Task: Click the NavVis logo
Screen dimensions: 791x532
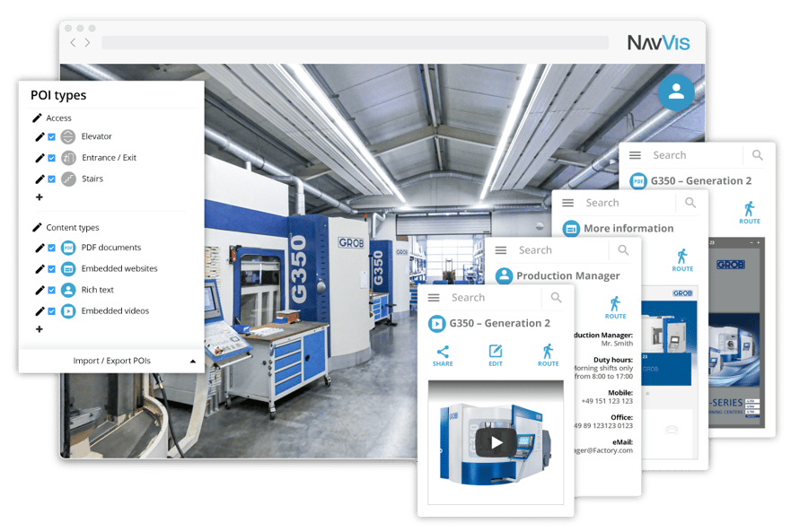Action: tap(658, 43)
